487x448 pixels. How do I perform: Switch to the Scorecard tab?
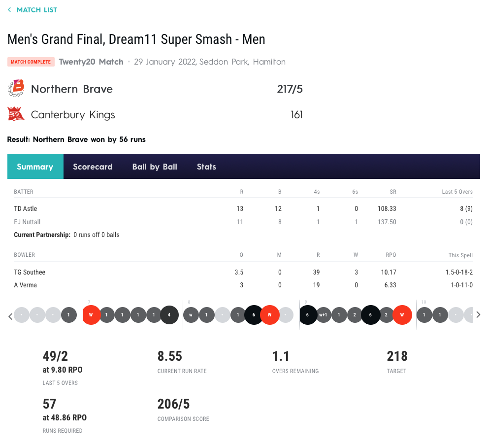(x=93, y=167)
